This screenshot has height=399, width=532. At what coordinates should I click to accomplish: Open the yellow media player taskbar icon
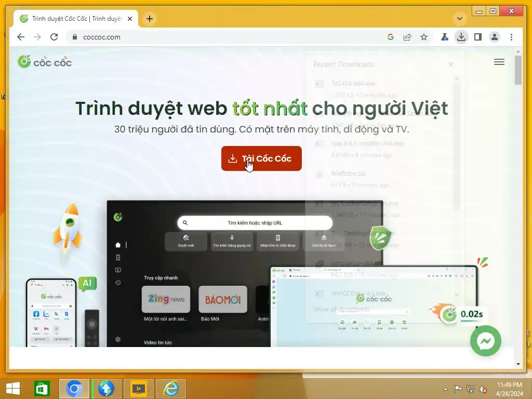tap(138, 389)
